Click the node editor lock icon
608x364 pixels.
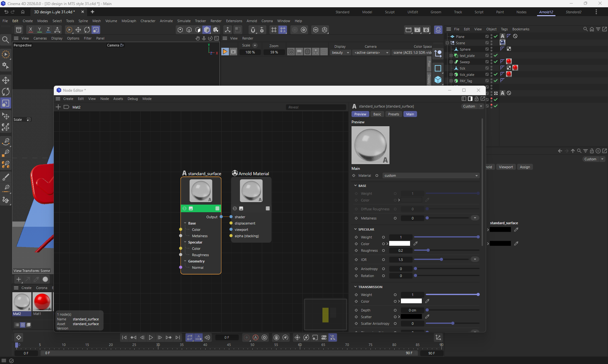point(476,99)
